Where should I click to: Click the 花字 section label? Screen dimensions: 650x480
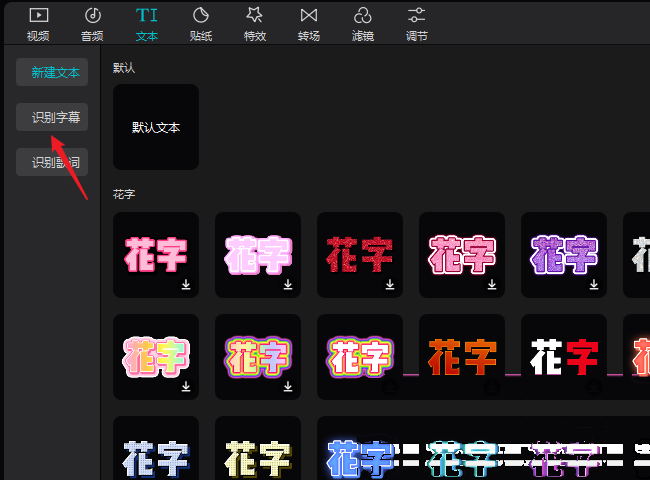tap(124, 194)
